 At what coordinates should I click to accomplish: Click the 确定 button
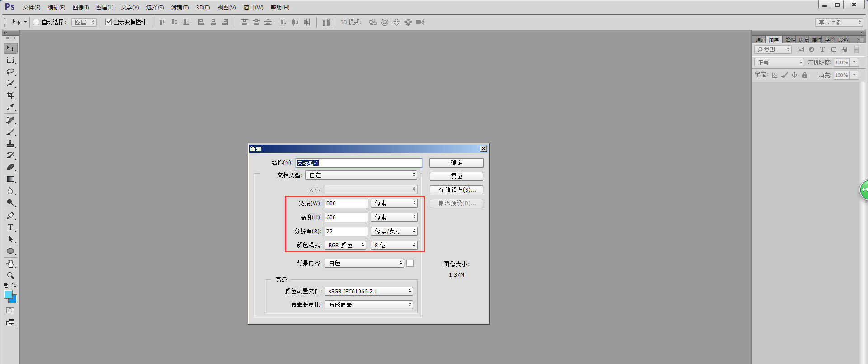[456, 163]
